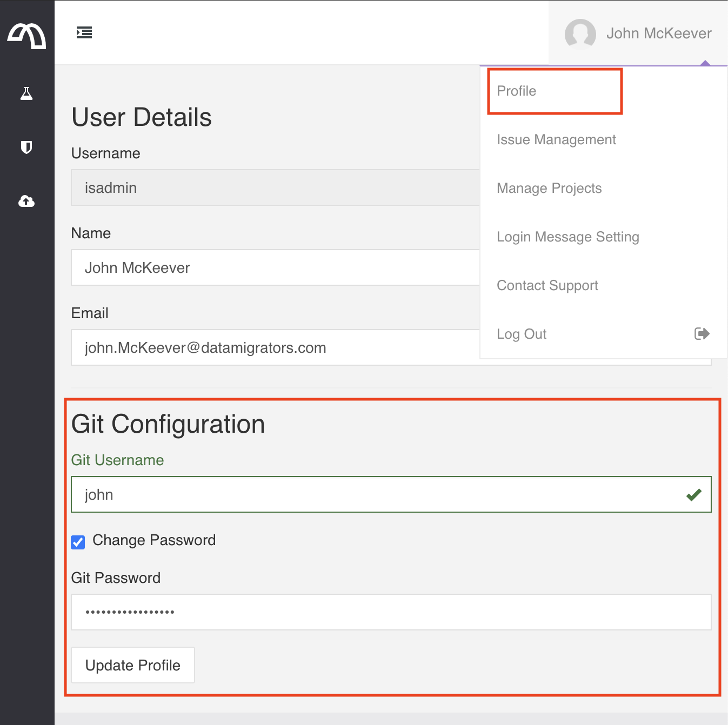This screenshot has height=725, width=728.
Task: Open Login Message Setting option
Action: point(567,237)
